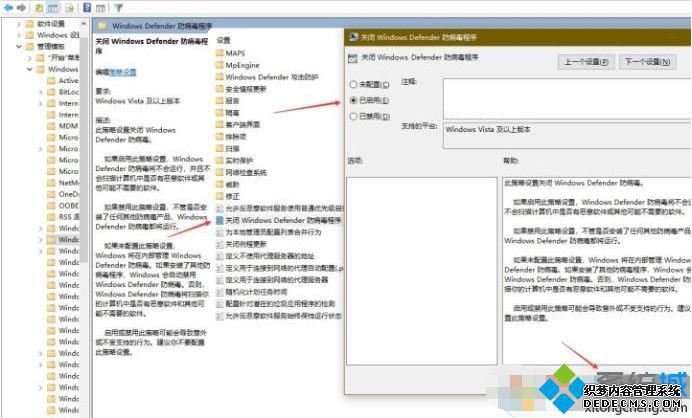Click the setting icon beside the dialog heading
The width and height of the screenshot is (692, 418).
(x=352, y=58)
